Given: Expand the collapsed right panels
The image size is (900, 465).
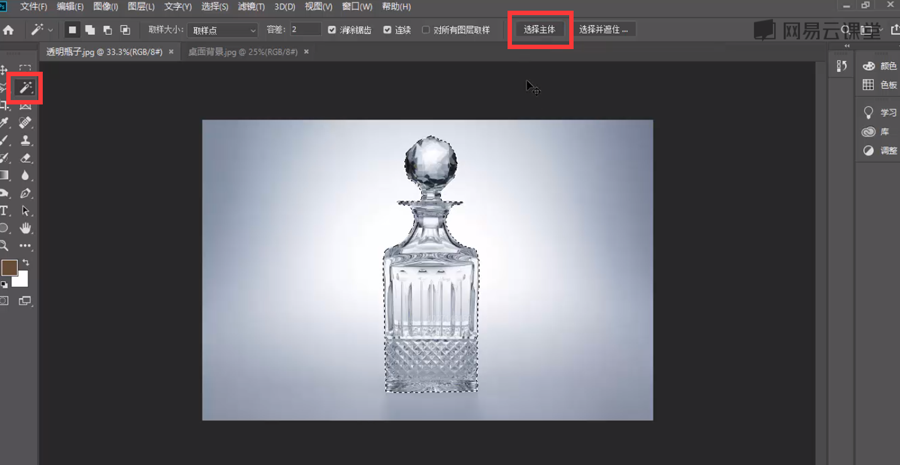Looking at the screenshot, I should [847, 46].
